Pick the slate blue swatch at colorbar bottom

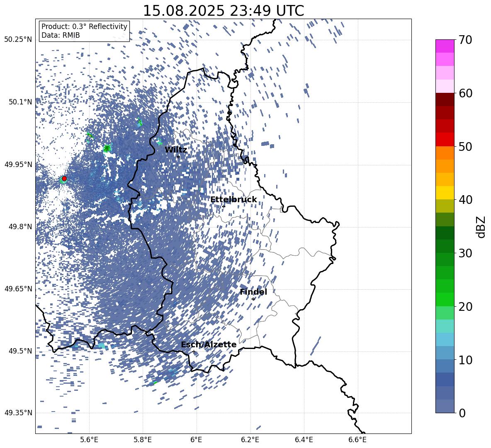click(x=445, y=406)
